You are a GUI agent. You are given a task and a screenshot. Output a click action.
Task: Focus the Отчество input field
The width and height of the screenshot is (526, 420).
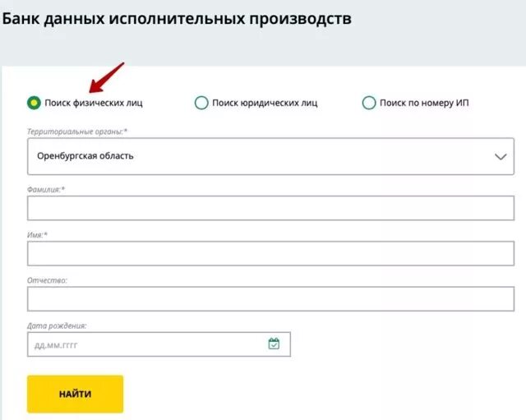pyautogui.click(x=270, y=299)
